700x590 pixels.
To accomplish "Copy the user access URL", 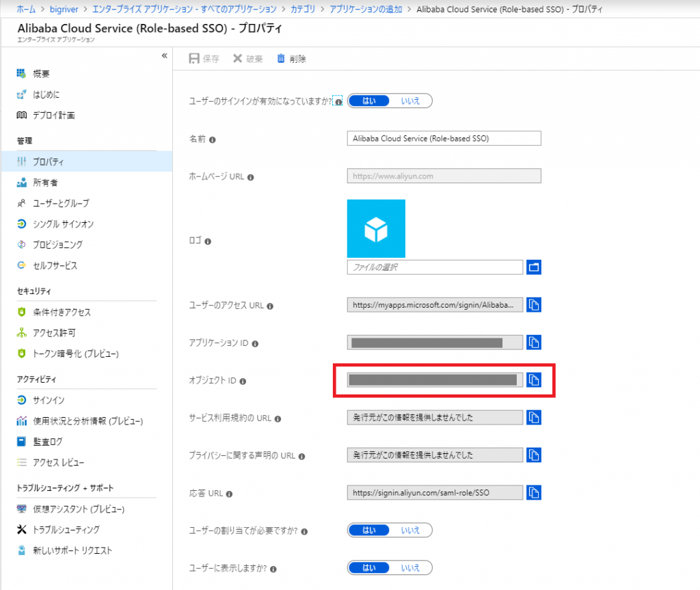I will [534, 305].
